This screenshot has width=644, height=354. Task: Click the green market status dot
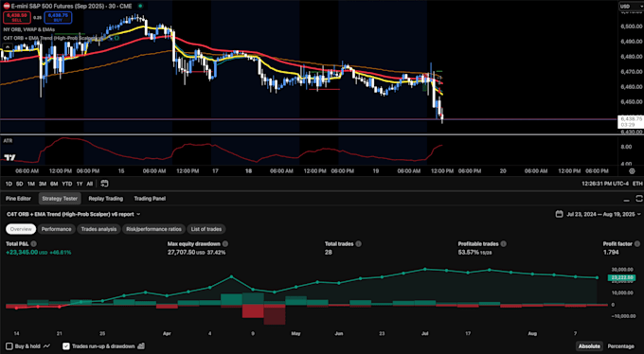[140, 6]
